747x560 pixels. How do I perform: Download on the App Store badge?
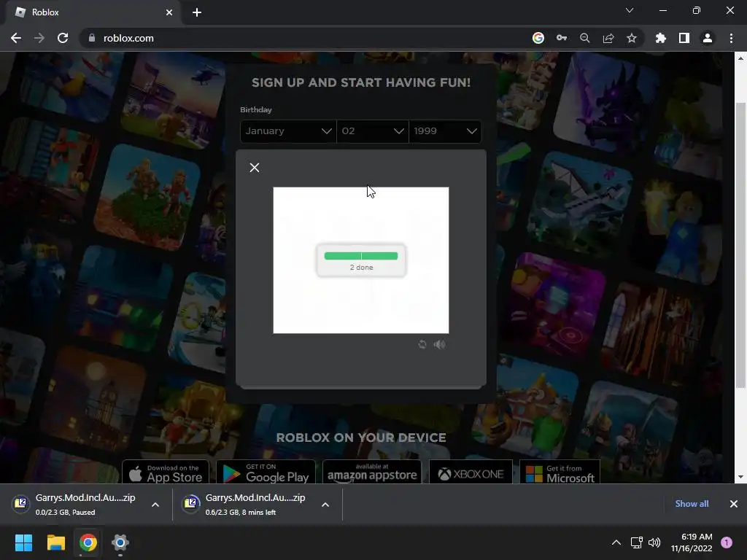(166, 472)
